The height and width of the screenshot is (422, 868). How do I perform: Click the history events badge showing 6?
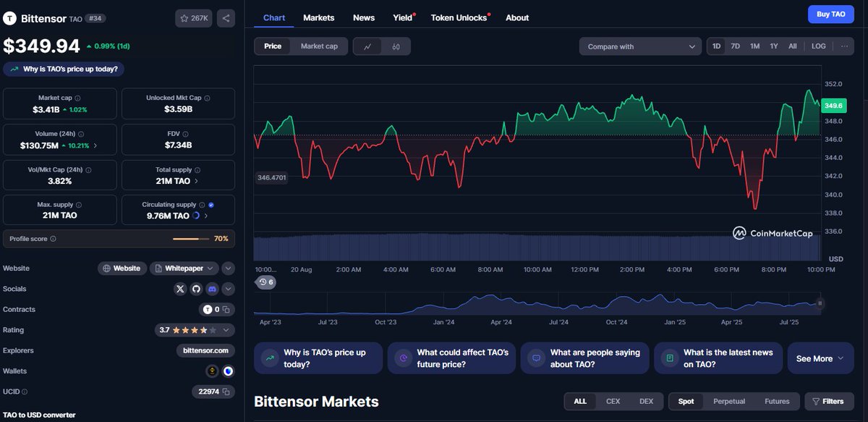click(265, 282)
